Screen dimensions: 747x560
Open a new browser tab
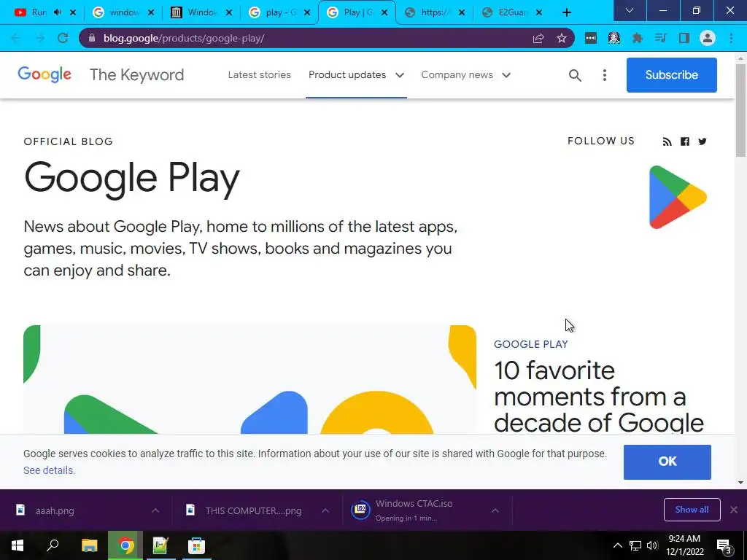566,12
